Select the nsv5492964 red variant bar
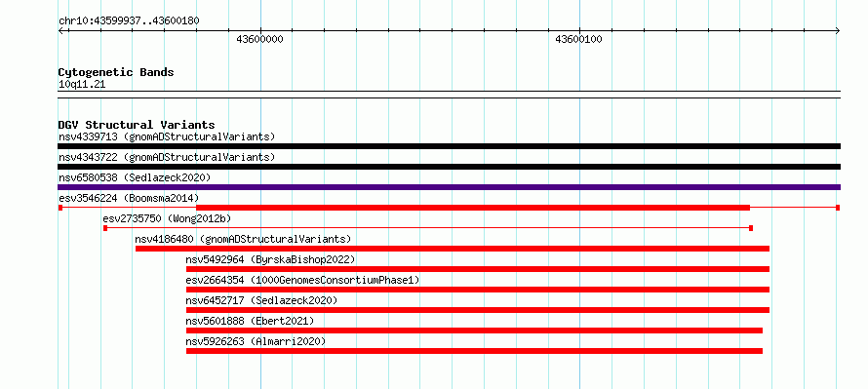Screen dimensions: 868x389 pyautogui.click(x=478, y=269)
